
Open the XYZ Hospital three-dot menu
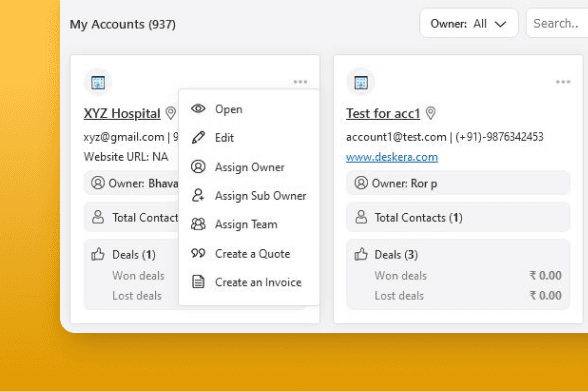(x=300, y=82)
